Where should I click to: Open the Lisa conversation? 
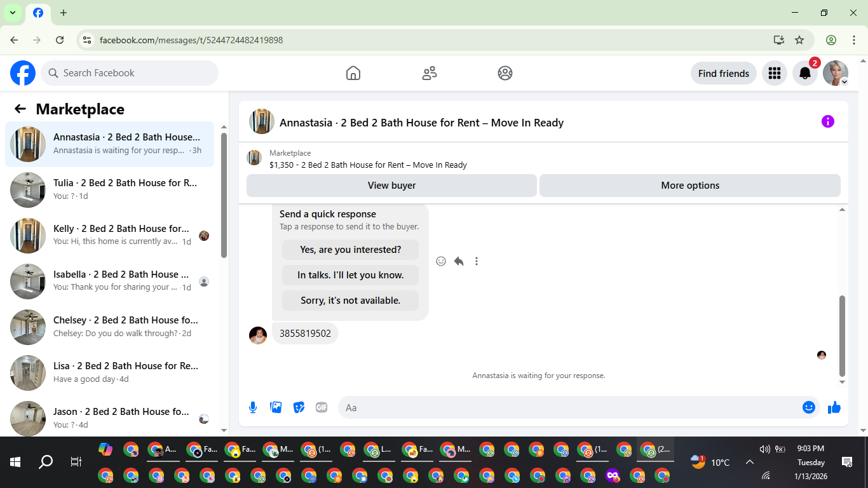pyautogui.click(x=109, y=373)
